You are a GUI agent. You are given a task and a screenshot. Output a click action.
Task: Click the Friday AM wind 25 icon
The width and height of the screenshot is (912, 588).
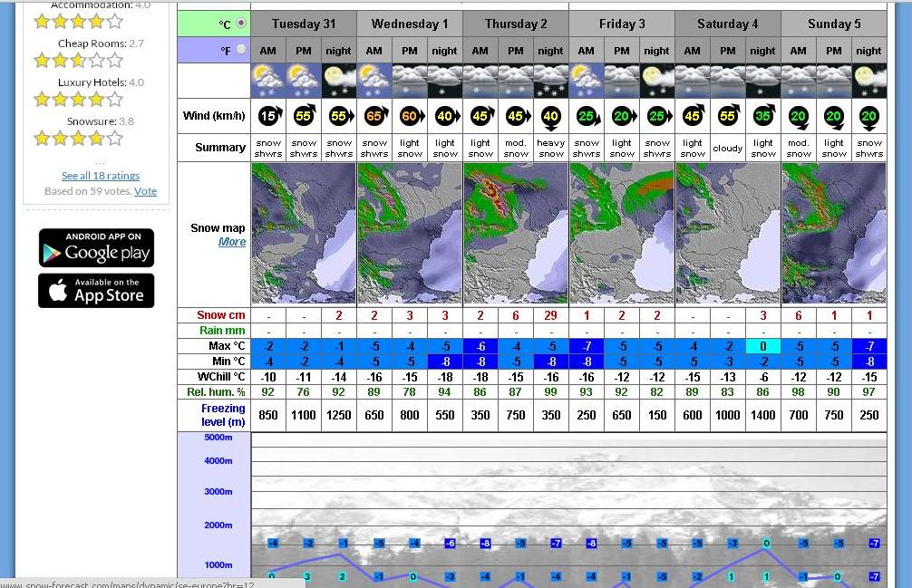point(587,116)
